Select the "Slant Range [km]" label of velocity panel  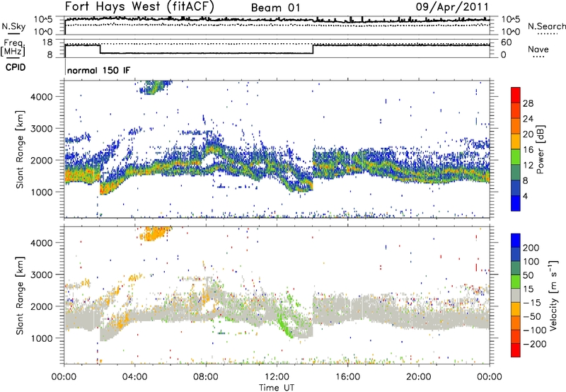[x=20, y=296]
